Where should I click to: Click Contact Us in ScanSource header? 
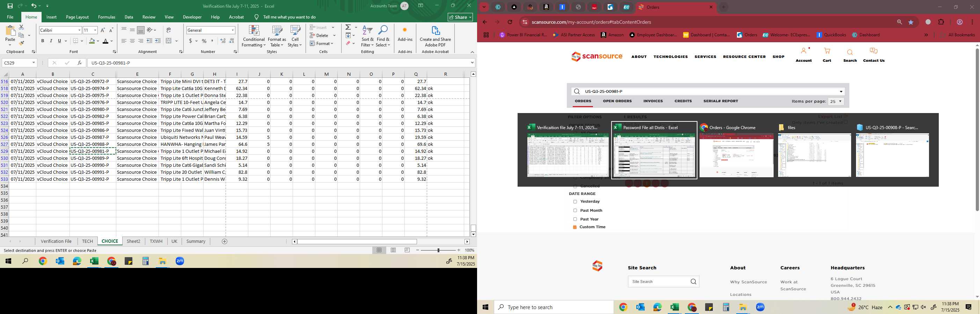point(873,54)
